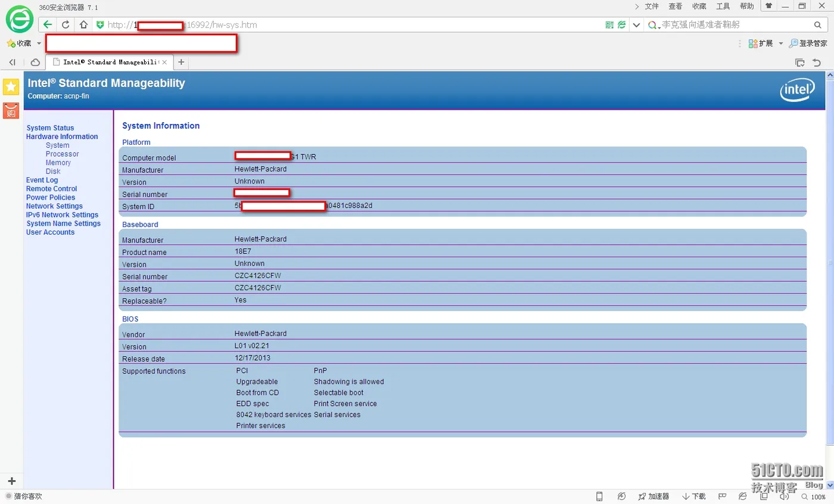Click the Intel logo in page header
This screenshot has height=504, width=834.
pos(798,91)
